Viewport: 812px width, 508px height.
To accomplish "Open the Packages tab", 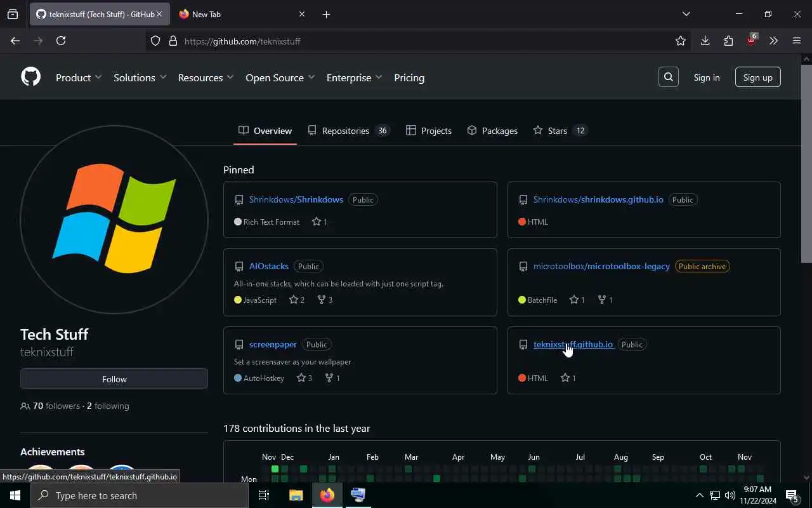I will [x=492, y=131].
